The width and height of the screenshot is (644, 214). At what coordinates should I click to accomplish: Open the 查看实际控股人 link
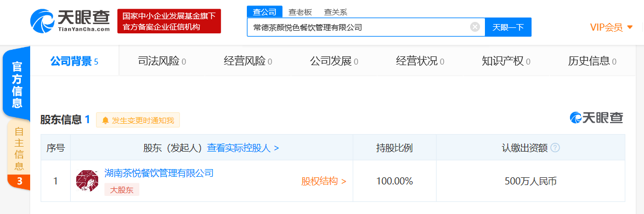click(x=242, y=148)
